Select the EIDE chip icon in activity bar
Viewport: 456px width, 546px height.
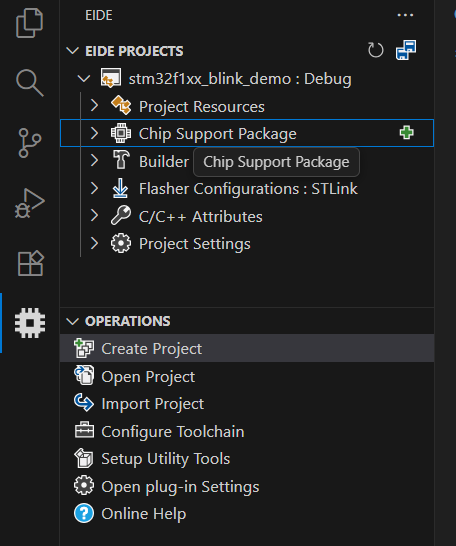coord(30,323)
